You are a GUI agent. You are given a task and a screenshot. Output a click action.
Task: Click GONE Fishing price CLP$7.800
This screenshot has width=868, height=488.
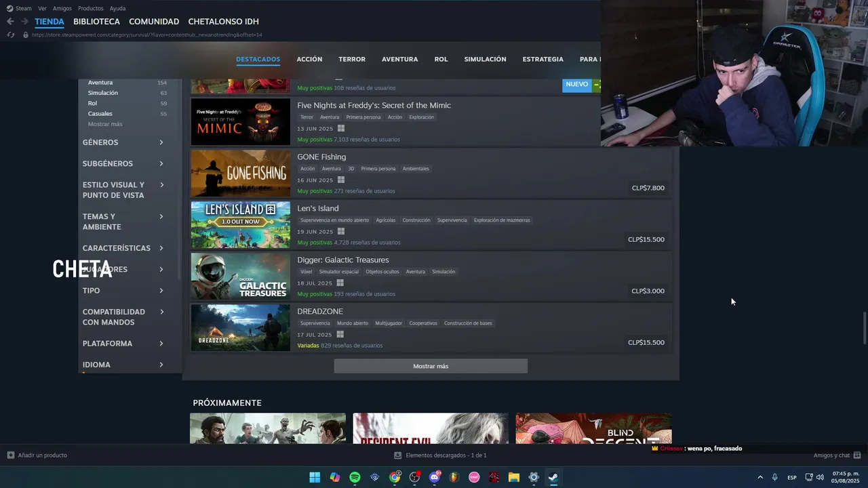coord(648,188)
